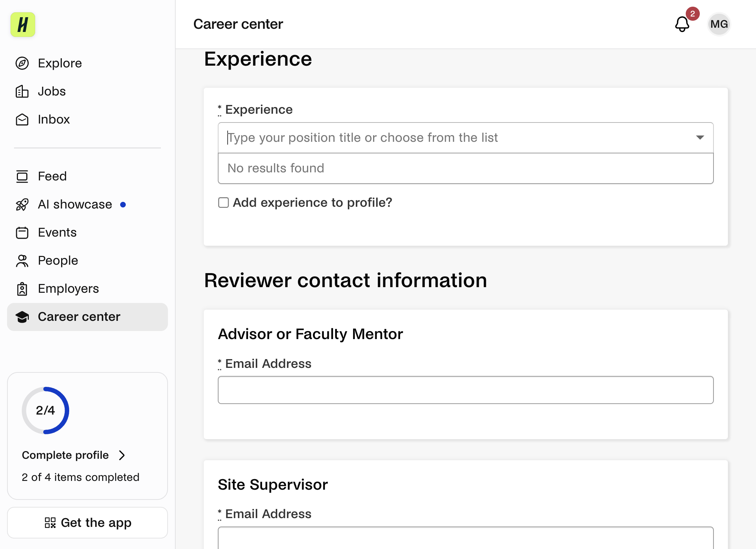Click the Inbox envelope icon
The height and width of the screenshot is (549, 756).
(22, 119)
